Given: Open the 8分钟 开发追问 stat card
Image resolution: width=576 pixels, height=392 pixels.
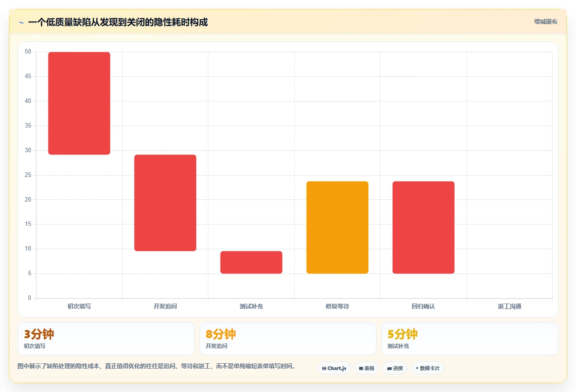Looking at the screenshot, I should coord(288,339).
